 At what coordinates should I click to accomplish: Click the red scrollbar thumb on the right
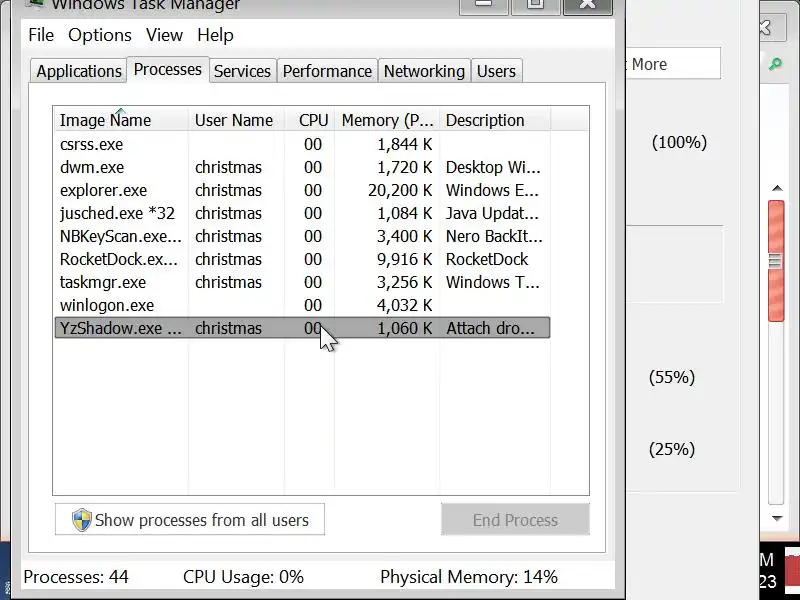coord(776,260)
